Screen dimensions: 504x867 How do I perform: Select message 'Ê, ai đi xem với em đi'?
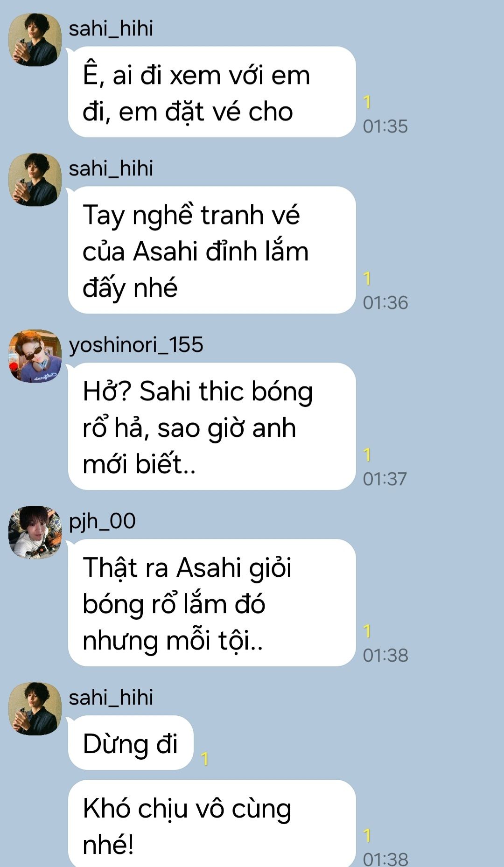coord(212,92)
